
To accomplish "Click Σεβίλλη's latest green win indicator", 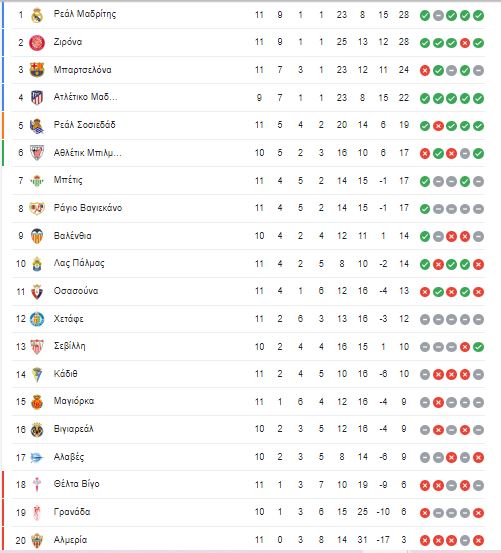I will click(x=478, y=347).
